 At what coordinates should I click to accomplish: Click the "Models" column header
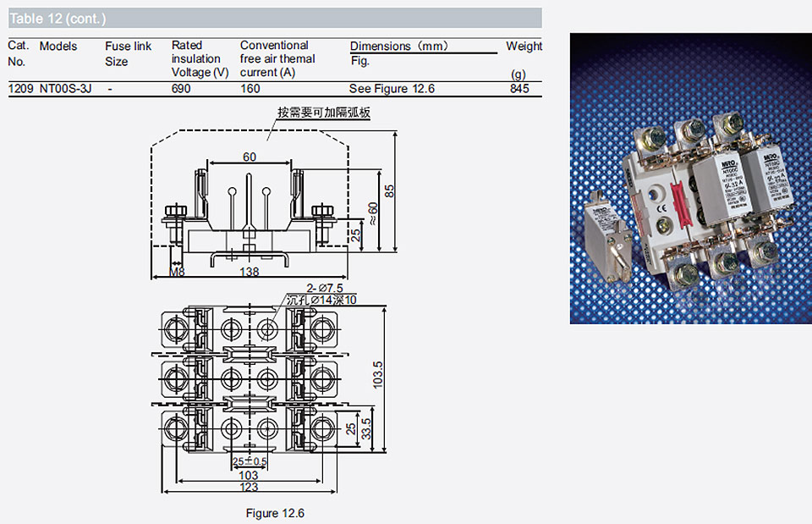[58, 46]
